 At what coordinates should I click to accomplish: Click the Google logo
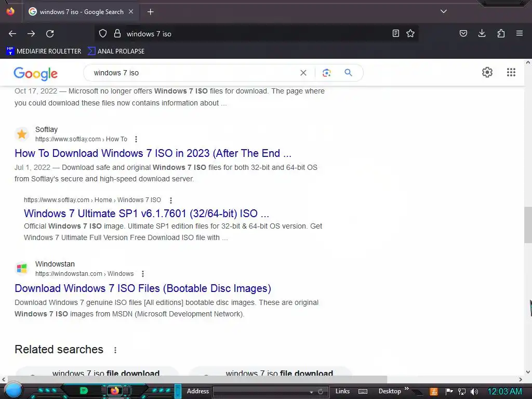36,73
